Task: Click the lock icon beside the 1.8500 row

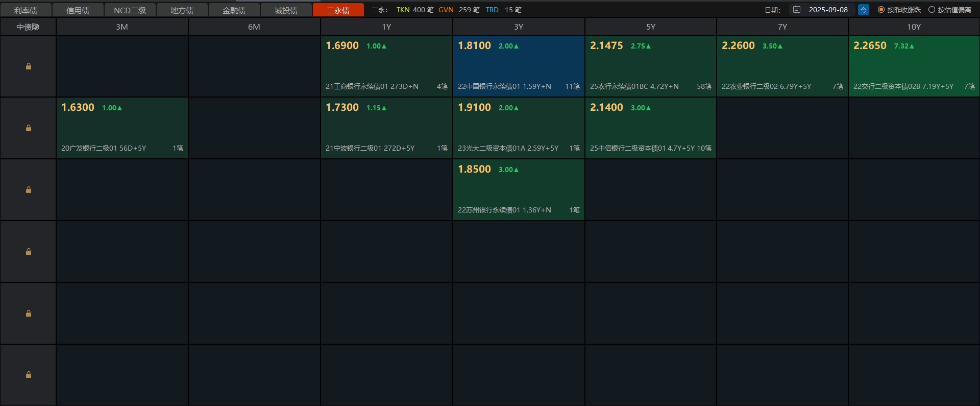Action: click(29, 190)
